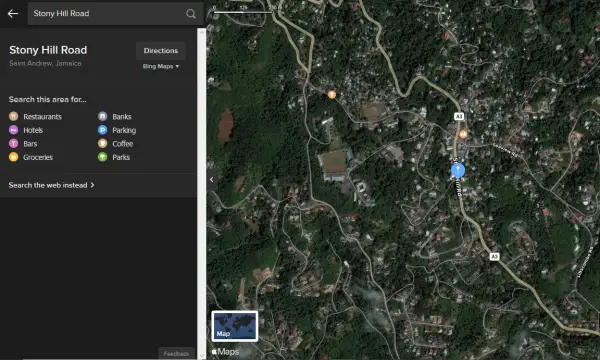
Task: Switch to Map view thumbnail
Action: point(235,326)
